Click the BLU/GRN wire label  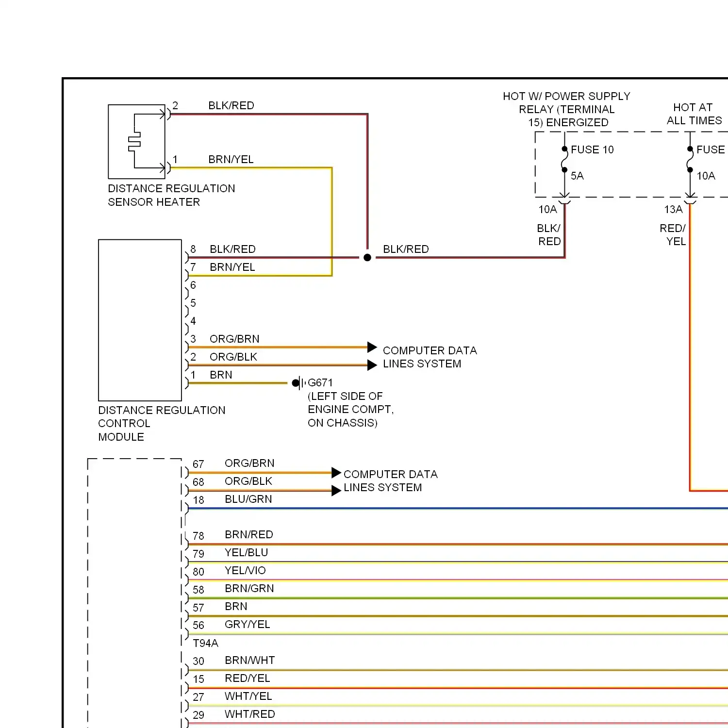248,499
